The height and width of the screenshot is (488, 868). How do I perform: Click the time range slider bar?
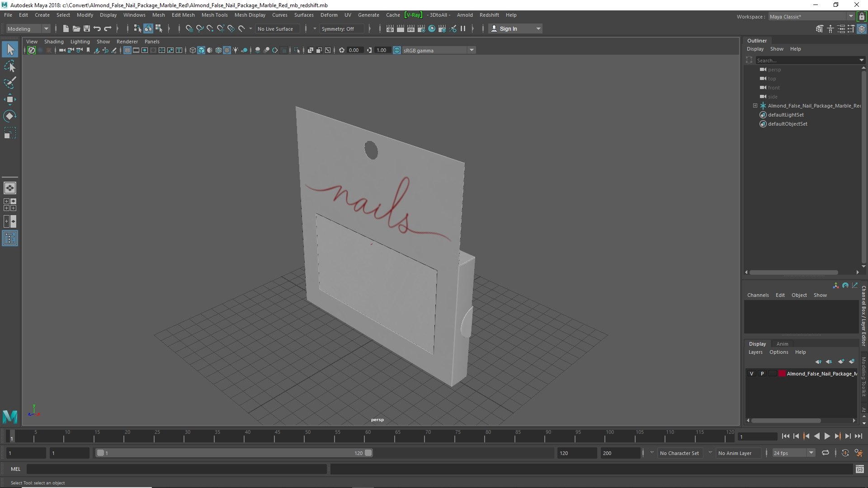coord(234,453)
